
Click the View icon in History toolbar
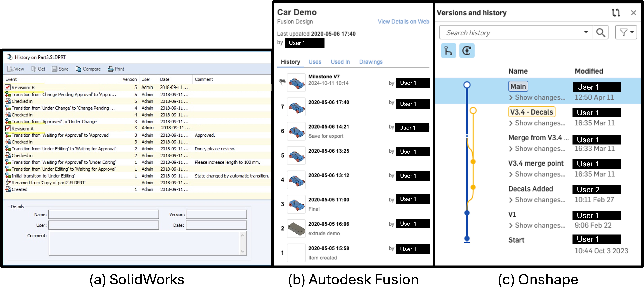tap(10, 69)
